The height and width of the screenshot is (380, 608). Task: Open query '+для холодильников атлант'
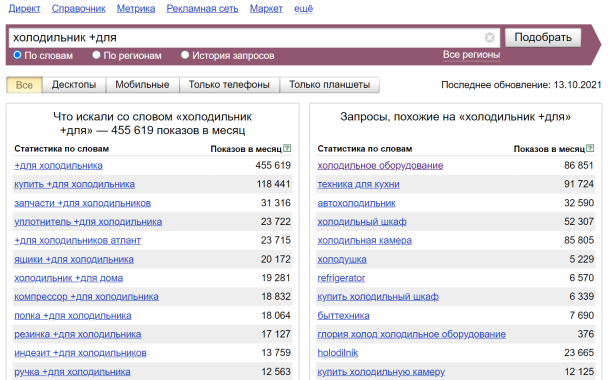click(x=78, y=240)
